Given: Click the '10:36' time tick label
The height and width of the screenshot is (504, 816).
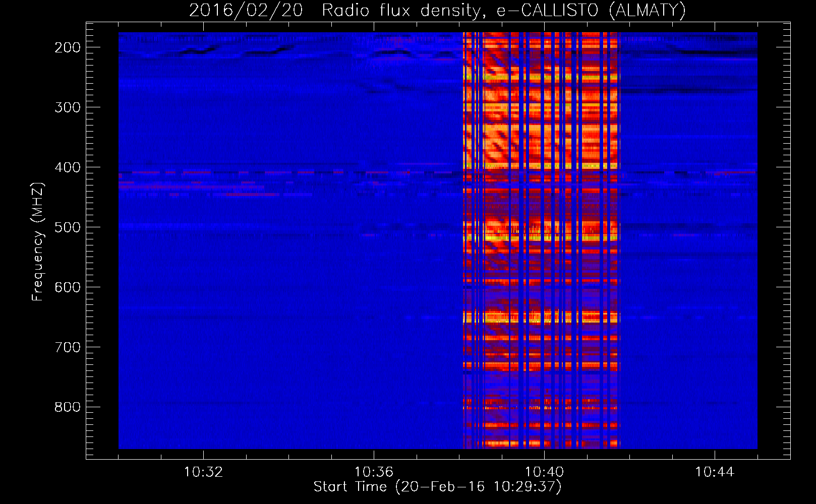Looking at the screenshot, I should [374, 472].
